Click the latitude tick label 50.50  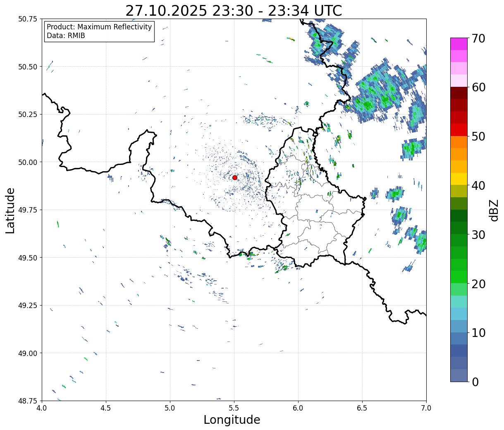pos(28,67)
